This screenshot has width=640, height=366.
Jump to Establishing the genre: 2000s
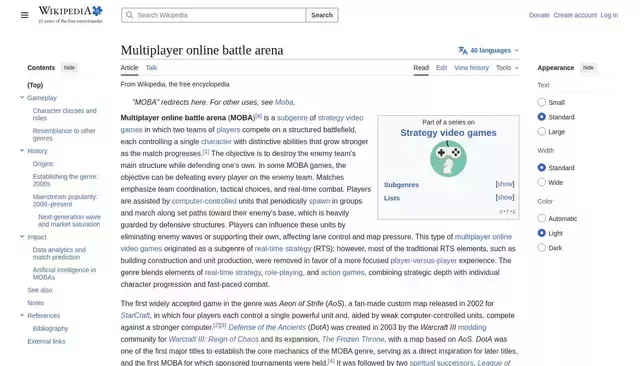[65, 180]
